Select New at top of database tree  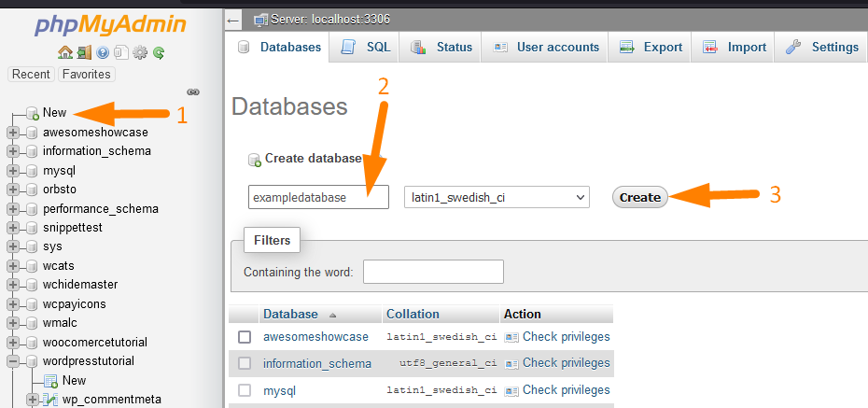(54, 113)
